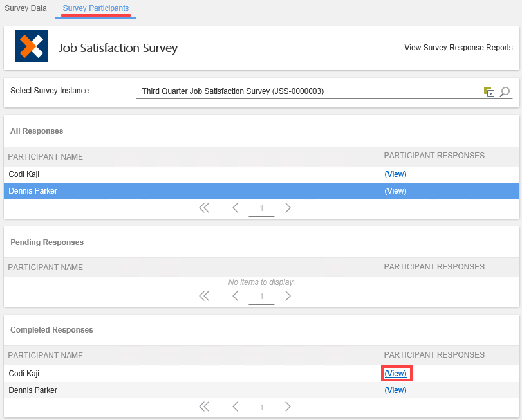Go to next page in Completed Responses
Screen dimensions: 522x420
(288, 406)
